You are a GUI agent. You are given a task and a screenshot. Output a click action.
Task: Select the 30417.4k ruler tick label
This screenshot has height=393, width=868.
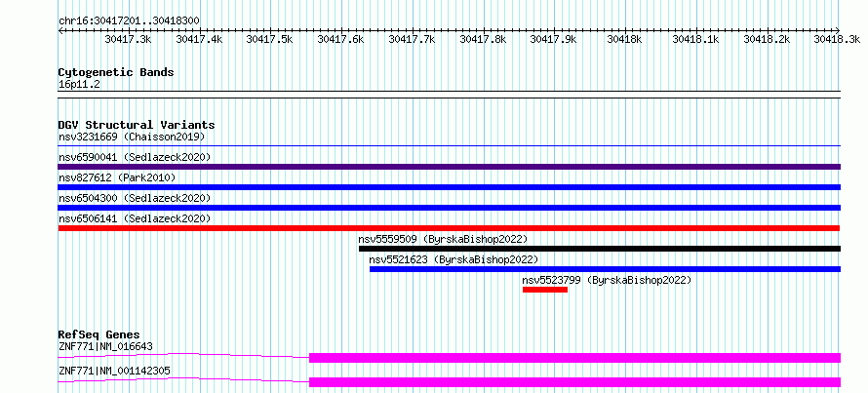coord(199,39)
